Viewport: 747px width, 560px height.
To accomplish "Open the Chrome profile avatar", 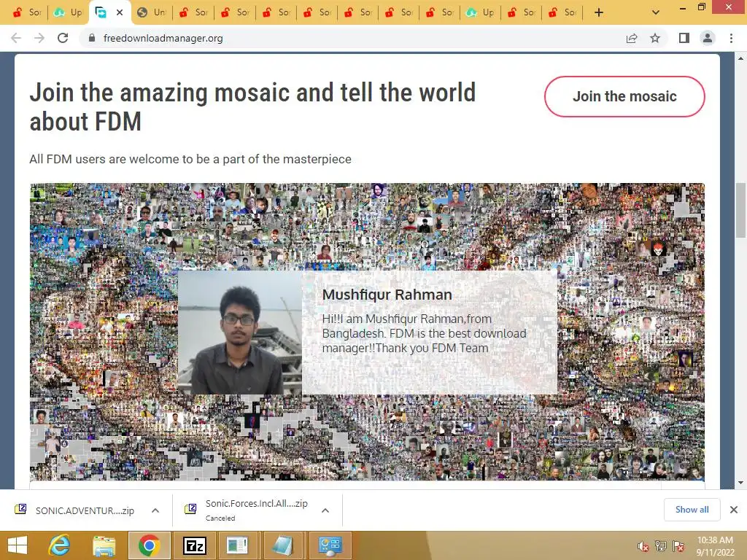I will [x=708, y=38].
